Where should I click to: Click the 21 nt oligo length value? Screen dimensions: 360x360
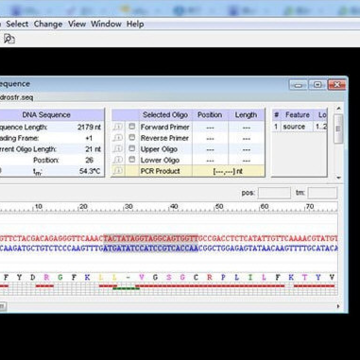click(93, 149)
